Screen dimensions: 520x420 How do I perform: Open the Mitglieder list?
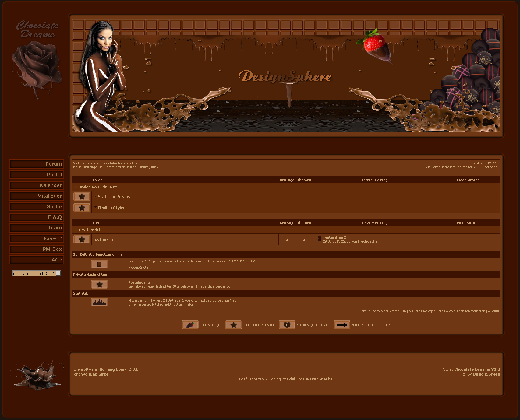(37, 196)
